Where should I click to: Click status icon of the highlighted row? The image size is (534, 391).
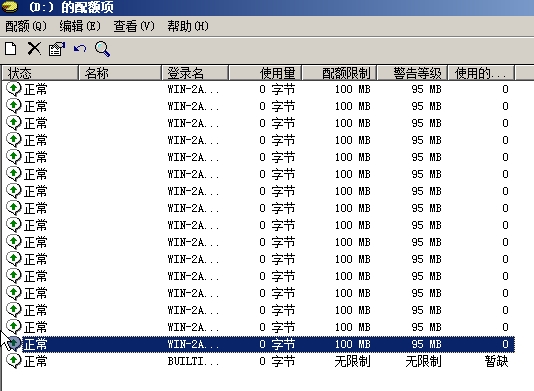click(14, 344)
